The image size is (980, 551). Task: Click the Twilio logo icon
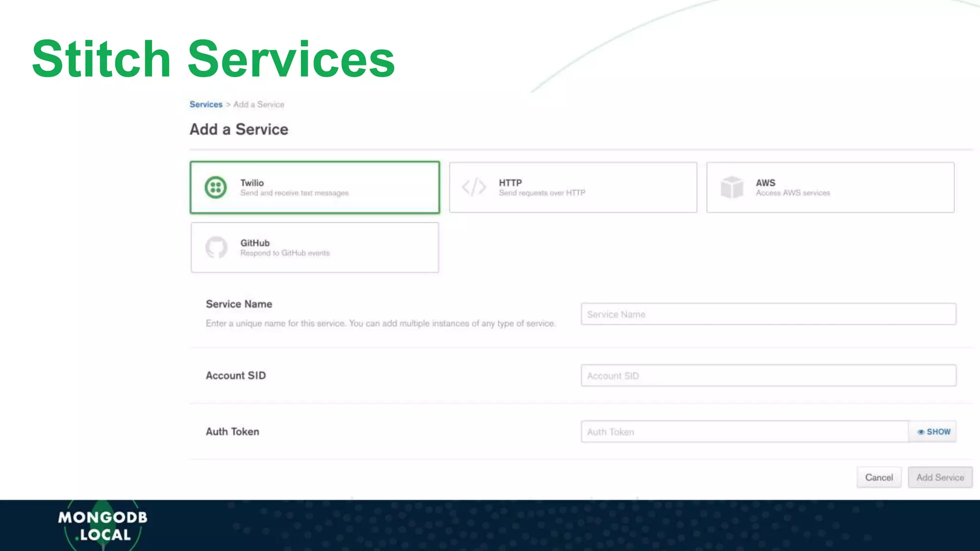216,187
